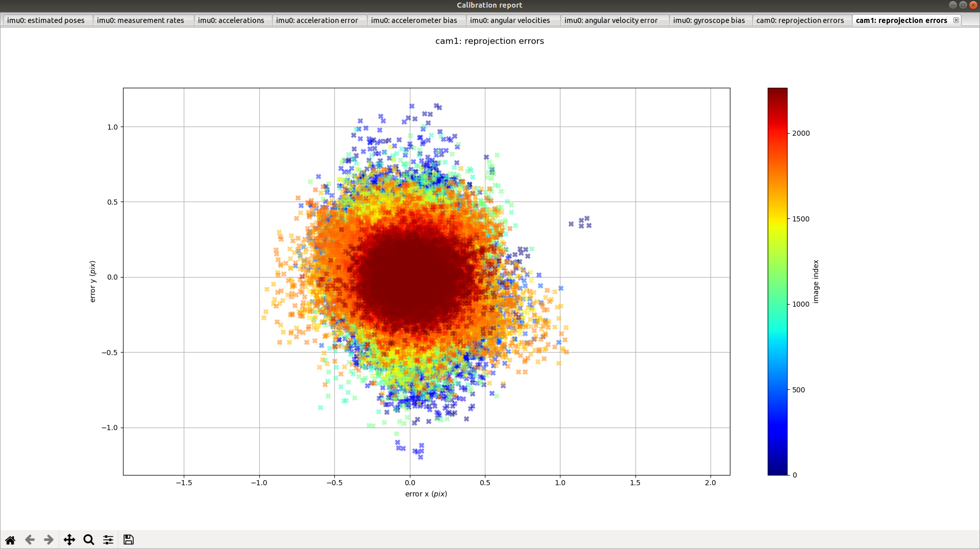The width and height of the screenshot is (980, 549).
Task: Click the x-axis tick label −1.5
Action: (x=184, y=483)
